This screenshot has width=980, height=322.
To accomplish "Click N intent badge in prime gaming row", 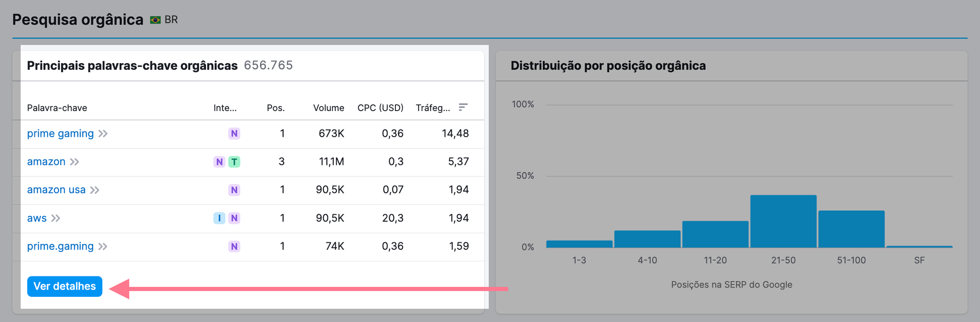I will point(234,133).
